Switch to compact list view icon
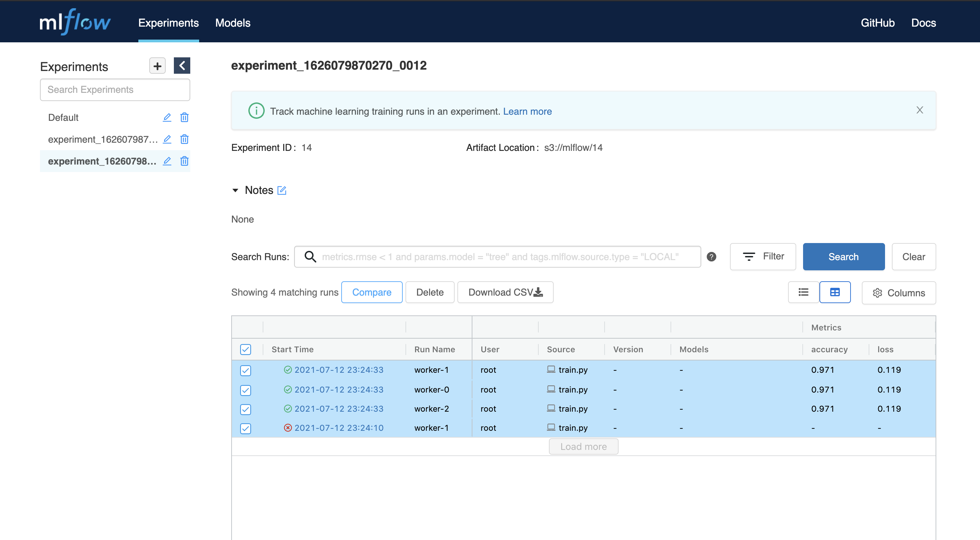The height and width of the screenshot is (540, 980). pyautogui.click(x=803, y=292)
